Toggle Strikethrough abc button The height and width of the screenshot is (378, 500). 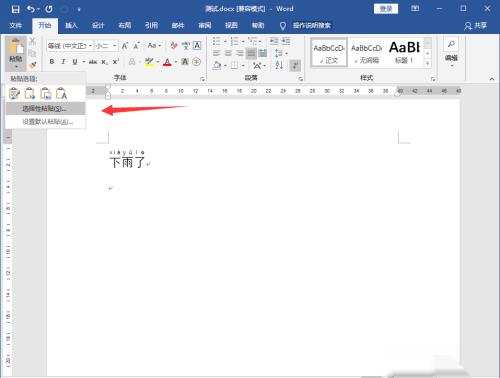point(93,62)
